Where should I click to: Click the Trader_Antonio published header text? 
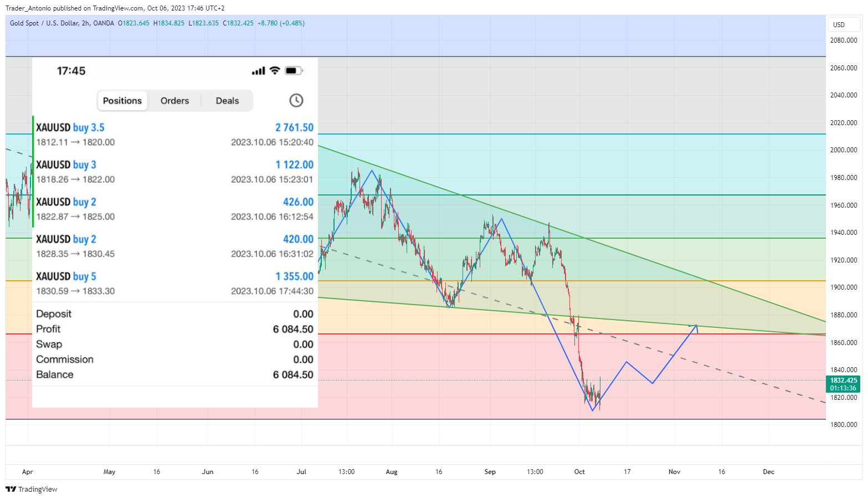click(115, 8)
